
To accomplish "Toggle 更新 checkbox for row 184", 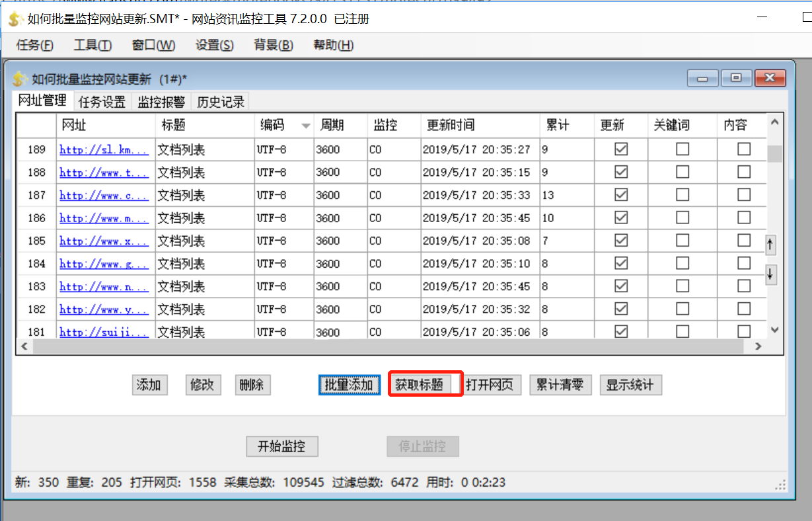I will [x=621, y=263].
